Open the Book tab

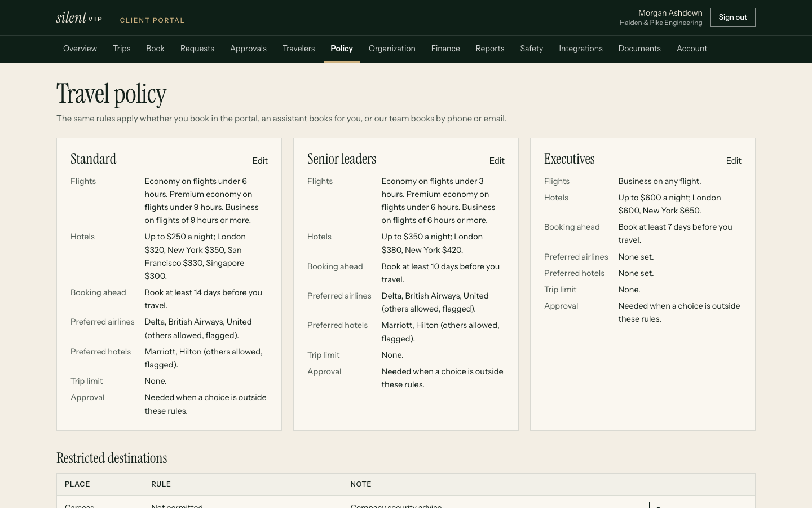coord(155,49)
